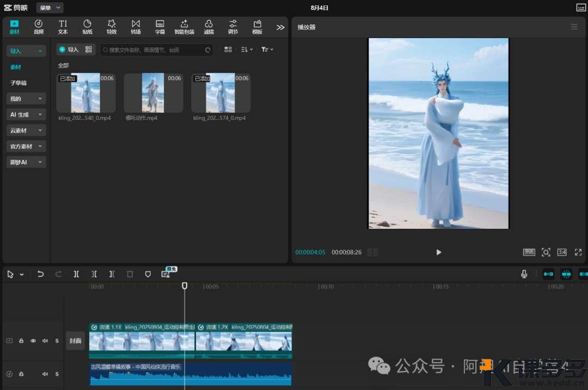Expand the 官方素材 sidebar section
Screen dimensions: 588x390
(x=26, y=146)
